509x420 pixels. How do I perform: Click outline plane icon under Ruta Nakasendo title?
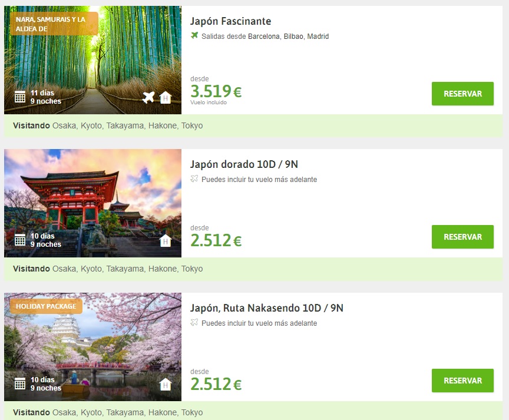point(194,322)
